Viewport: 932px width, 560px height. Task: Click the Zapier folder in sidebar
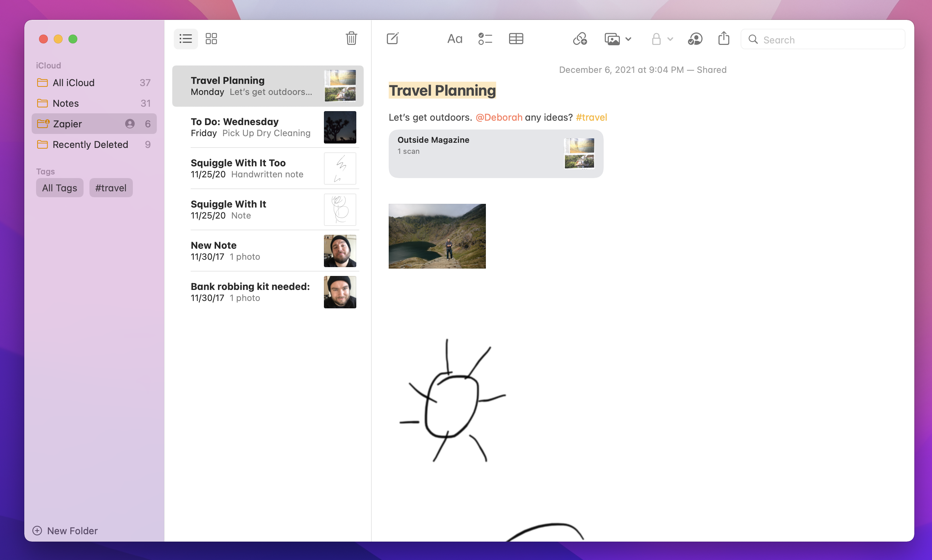[x=94, y=124]
